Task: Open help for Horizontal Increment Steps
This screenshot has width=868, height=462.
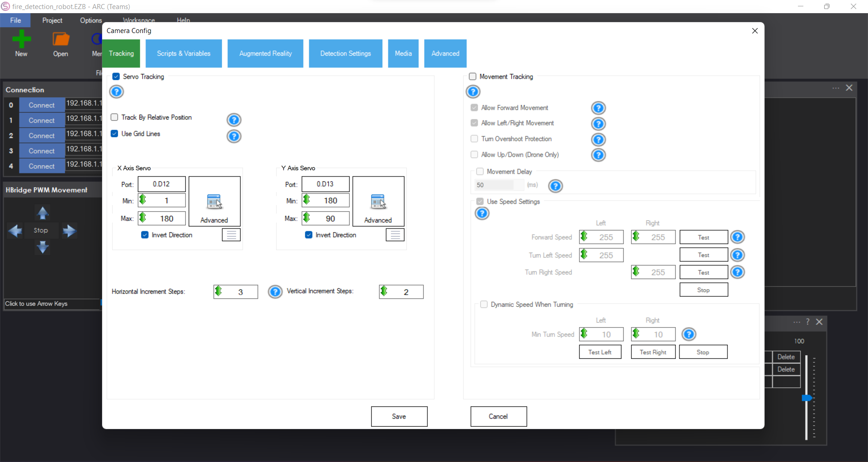Action: point(275,292)
